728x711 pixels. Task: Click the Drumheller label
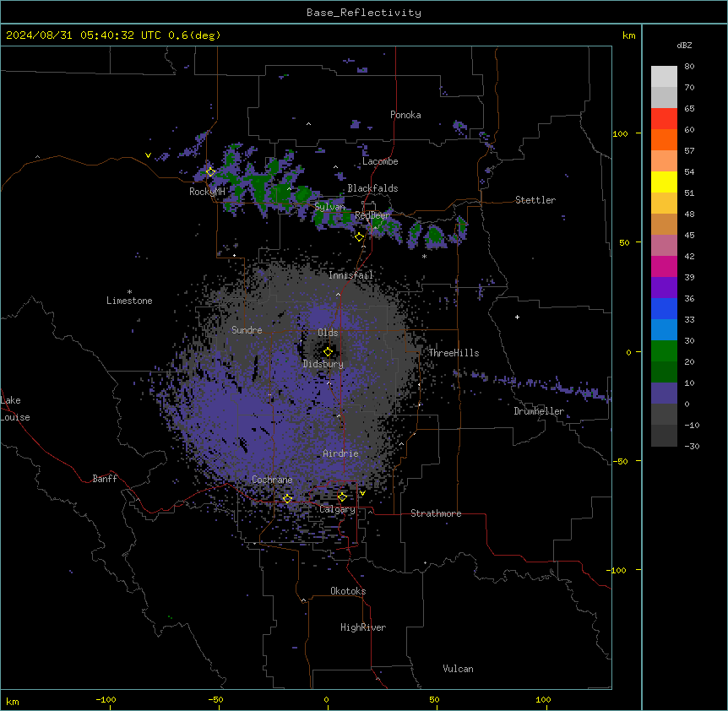[539, 411]
